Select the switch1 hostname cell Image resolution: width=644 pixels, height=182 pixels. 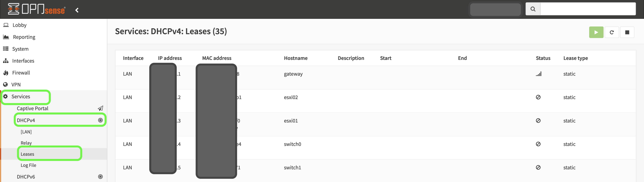(x=292, y=167)
